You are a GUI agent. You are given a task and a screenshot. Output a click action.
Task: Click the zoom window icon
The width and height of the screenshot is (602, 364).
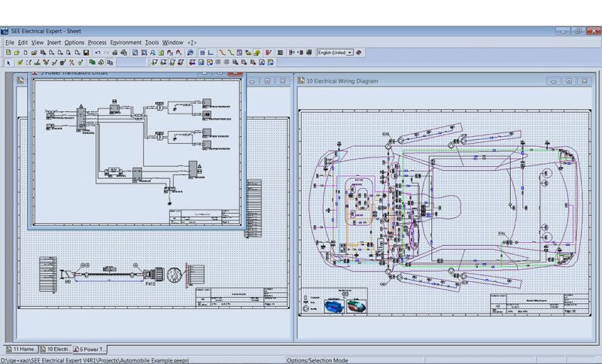(x=135, y=53)
